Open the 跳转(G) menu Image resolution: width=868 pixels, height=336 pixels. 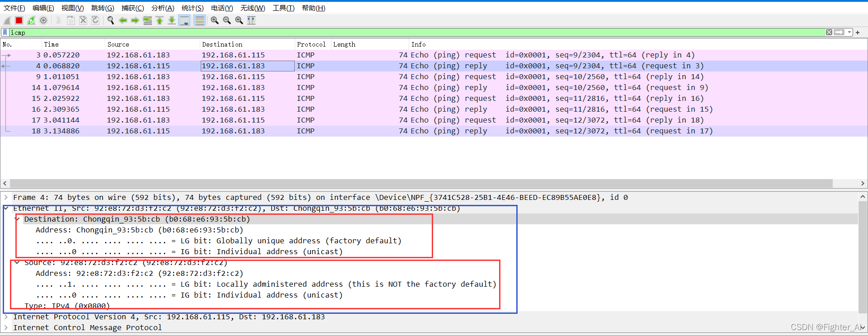pos(103,8)
